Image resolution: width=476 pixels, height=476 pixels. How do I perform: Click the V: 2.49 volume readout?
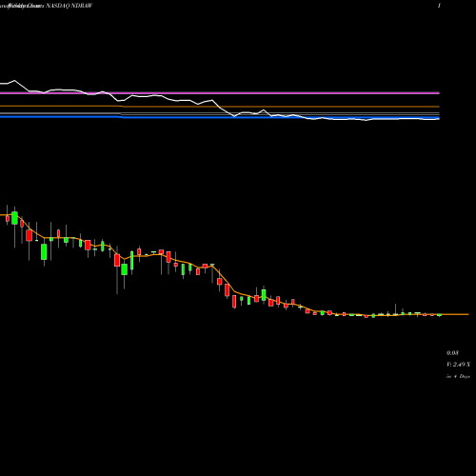point(458,365)
